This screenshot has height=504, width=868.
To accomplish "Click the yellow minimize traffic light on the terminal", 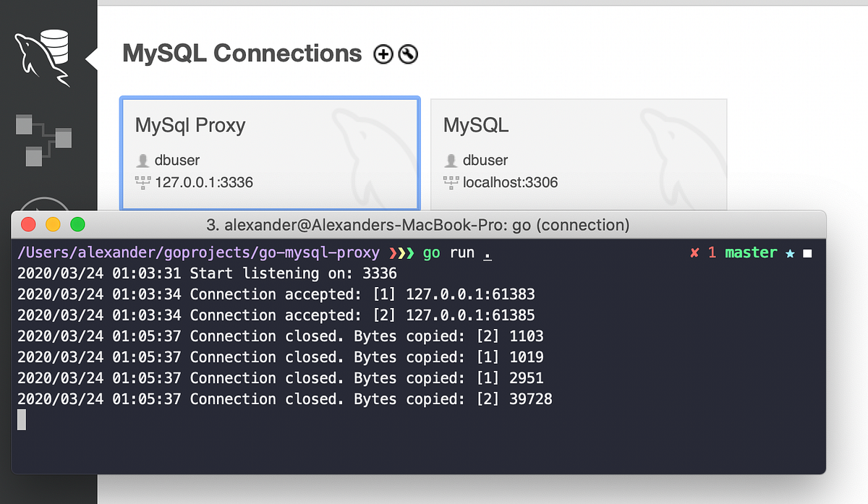I will click(53, 224).
